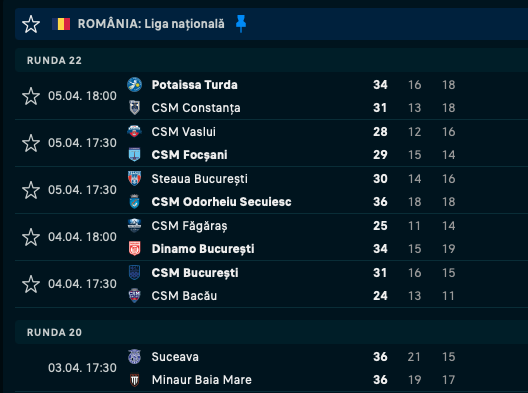Screen dimensions: 528x393
Task: Star the Potaissa Turda vs CSM Constanța match
Action: click(31, 96)
